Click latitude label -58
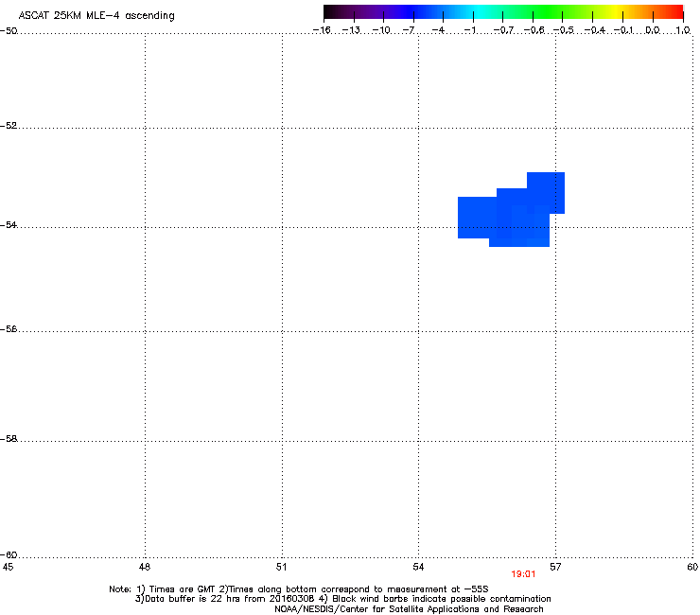700x615 pixels. pyautogui.click(x=9, y=439)
